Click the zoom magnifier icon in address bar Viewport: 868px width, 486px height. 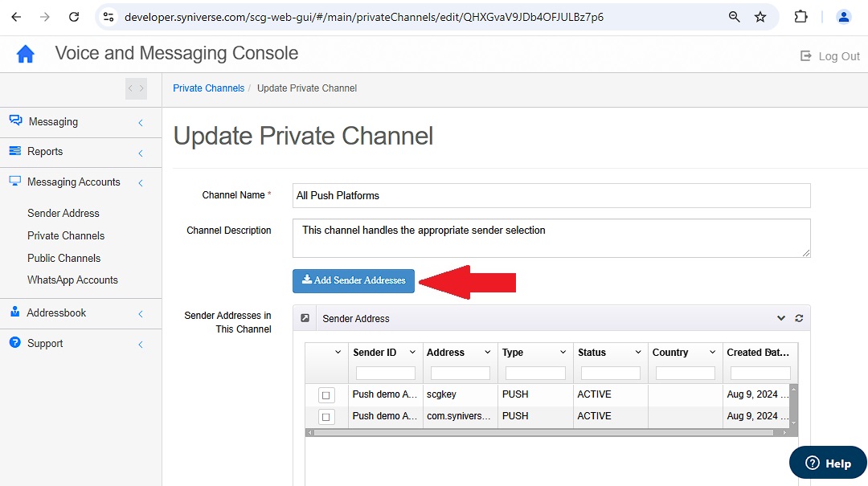[x=734, y=17]
